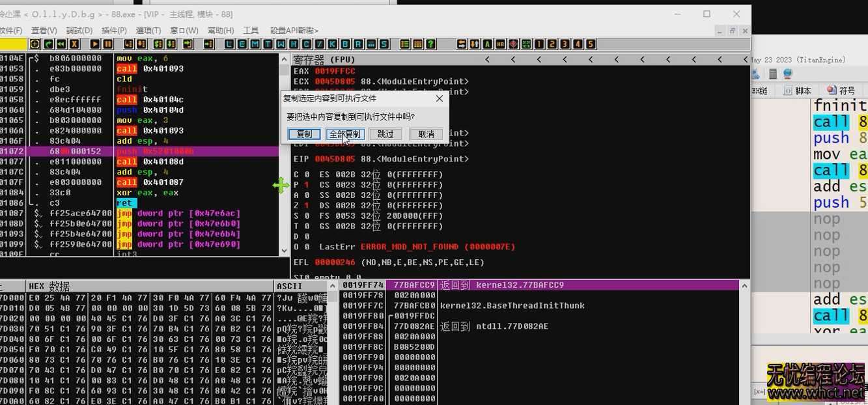Click the Restart program rewind icon

61,44
